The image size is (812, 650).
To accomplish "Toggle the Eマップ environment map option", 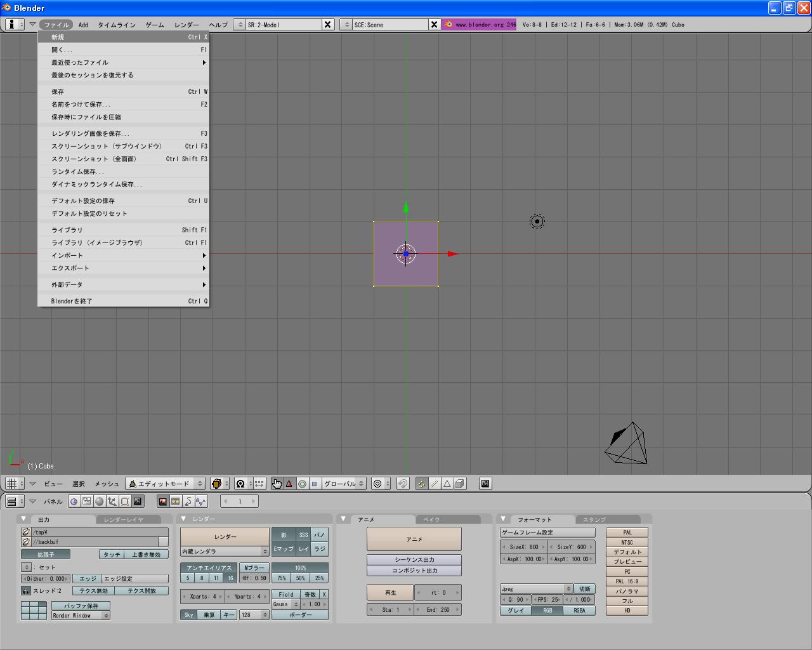I will tap(284, 549).
